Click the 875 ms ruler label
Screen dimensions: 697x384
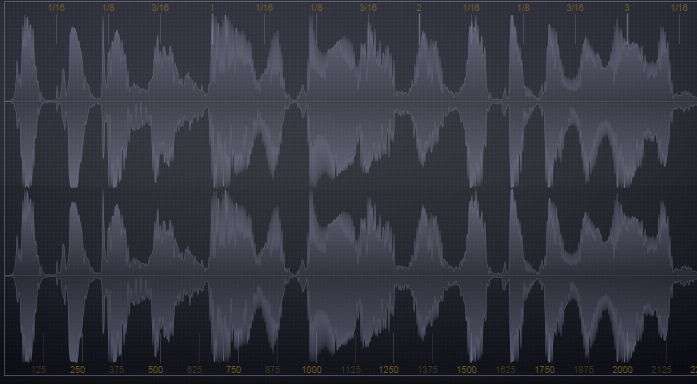(x=272, y=370)
